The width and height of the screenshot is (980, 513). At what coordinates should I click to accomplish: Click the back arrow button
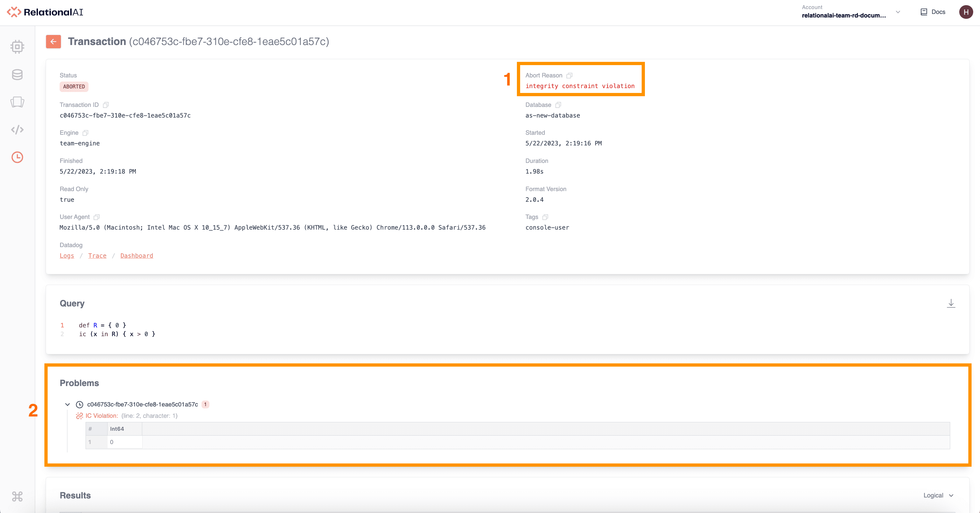(53, 41)
